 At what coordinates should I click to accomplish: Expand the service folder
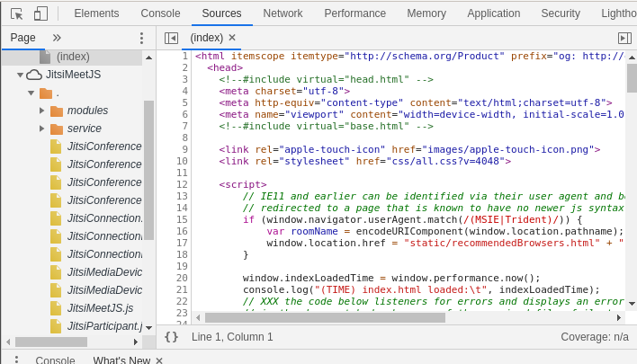click(41, 129)
